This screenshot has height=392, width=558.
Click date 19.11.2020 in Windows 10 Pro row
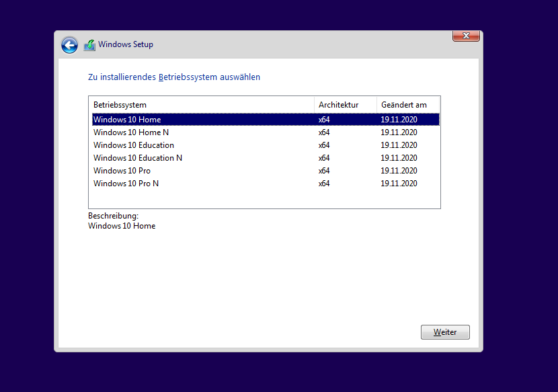point(399,171)
